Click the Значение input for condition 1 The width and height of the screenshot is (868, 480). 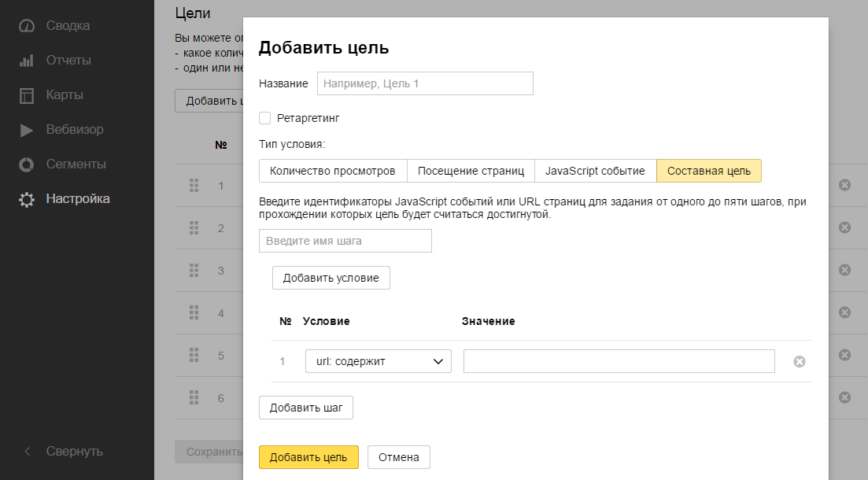[x=619, y=361]
